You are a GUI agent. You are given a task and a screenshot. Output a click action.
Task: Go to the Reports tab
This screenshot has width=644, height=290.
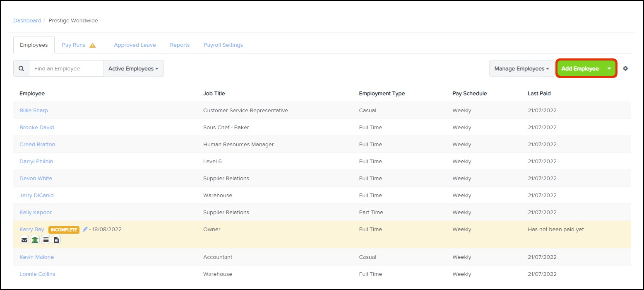click(180, 45)
